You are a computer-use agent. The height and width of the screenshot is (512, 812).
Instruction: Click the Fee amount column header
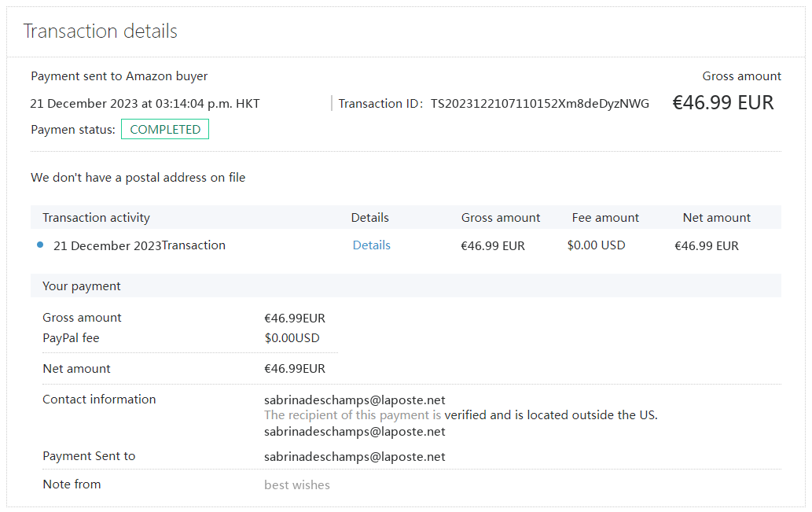coord(605,218)
